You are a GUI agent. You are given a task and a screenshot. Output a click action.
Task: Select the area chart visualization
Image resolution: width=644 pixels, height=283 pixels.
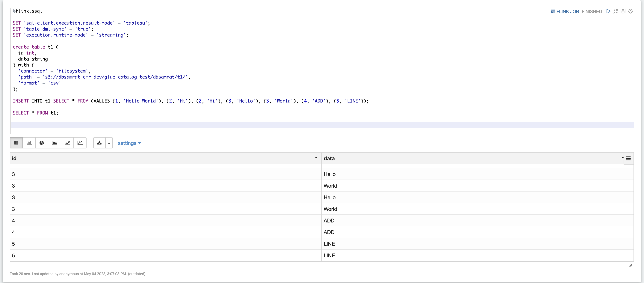[54, 143]
